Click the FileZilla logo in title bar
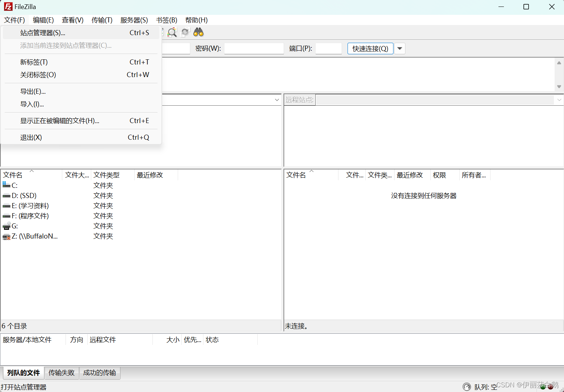 pos(8,7)
